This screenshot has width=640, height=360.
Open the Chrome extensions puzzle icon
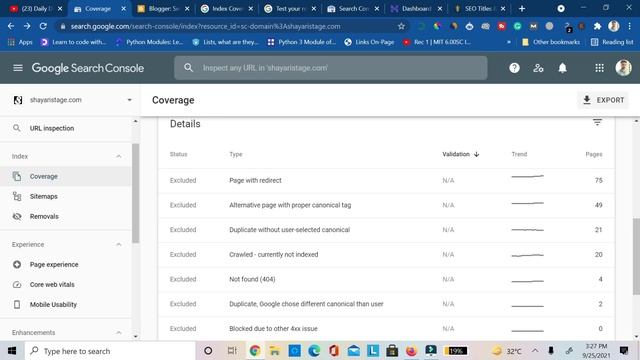pyautogui.click(x=597, y=26)
